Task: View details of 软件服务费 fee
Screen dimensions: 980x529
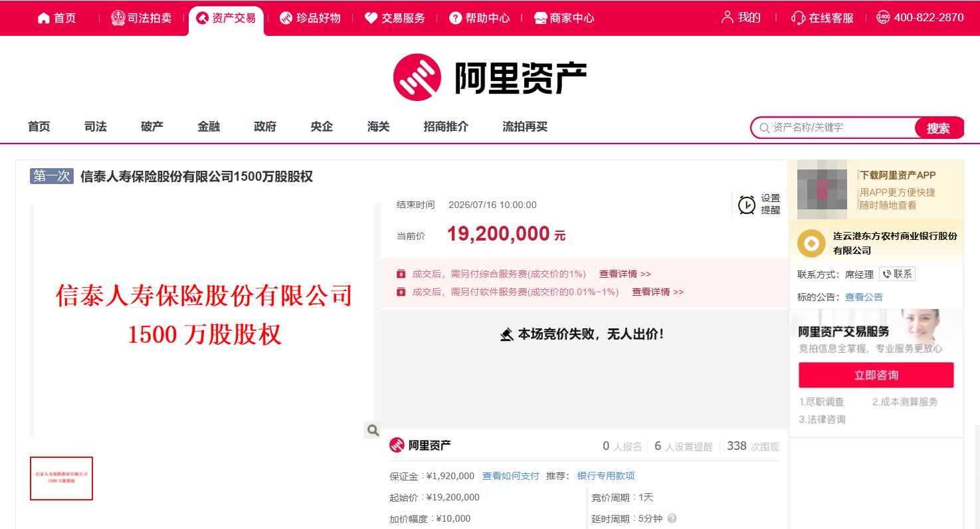Action: tap(657, 292)
